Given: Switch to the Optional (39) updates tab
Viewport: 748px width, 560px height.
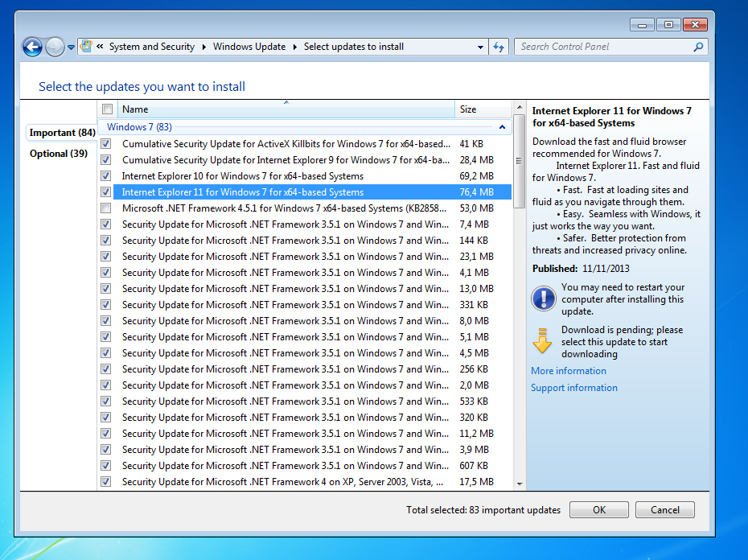Looking at the screenshot, I should pos(59,154).
